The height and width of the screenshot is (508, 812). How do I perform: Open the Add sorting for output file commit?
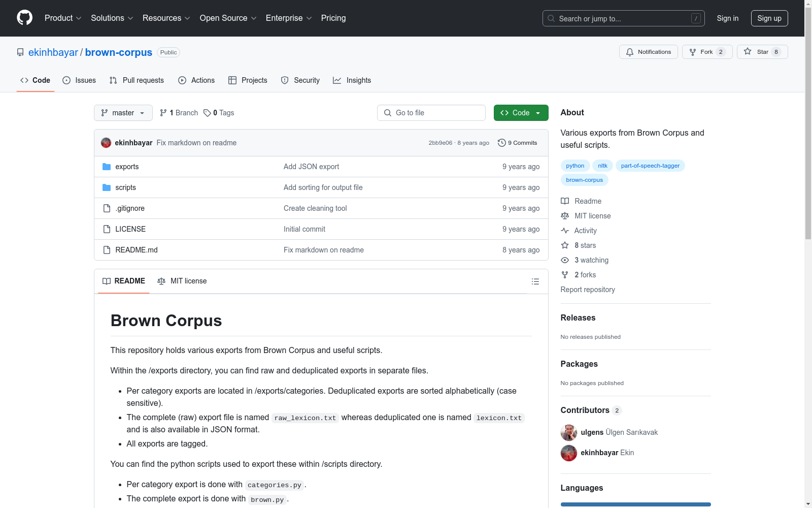pyautogui.click(x=323, y=187)
